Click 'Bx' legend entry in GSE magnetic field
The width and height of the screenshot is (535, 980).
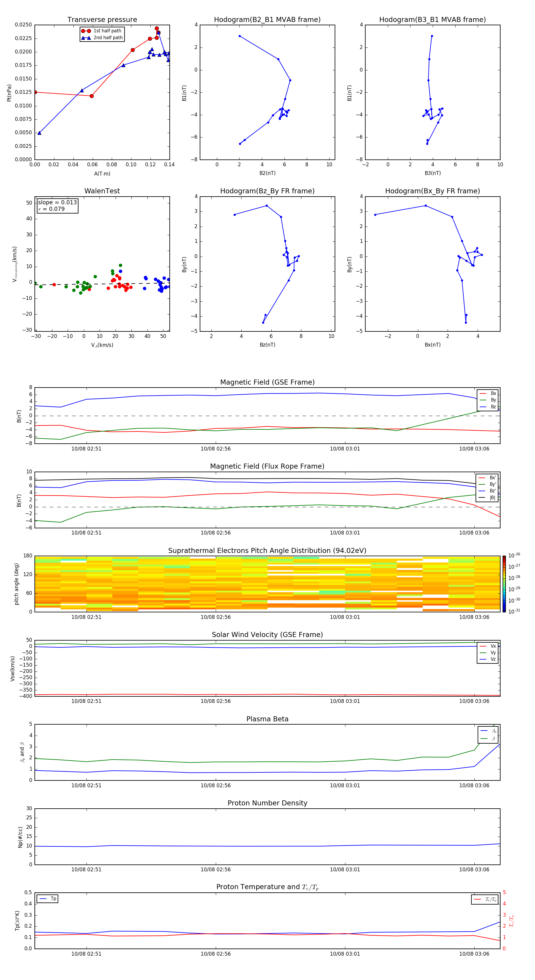point(488,393)
